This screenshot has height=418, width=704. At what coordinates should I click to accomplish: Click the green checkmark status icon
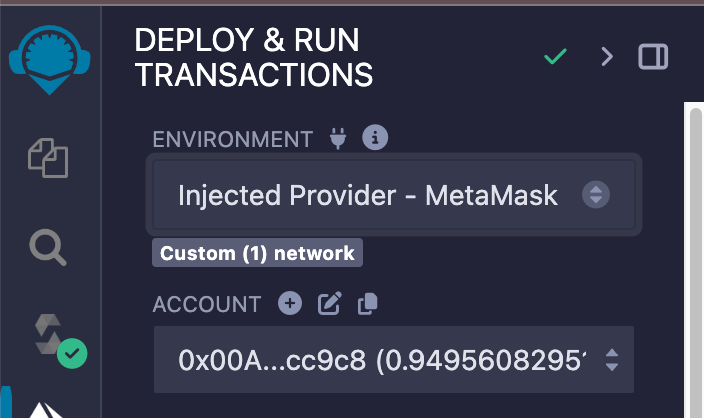tap(555, 57)
